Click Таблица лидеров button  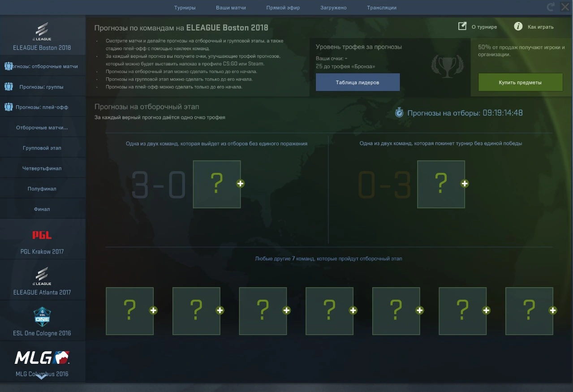tap(358, 82)
